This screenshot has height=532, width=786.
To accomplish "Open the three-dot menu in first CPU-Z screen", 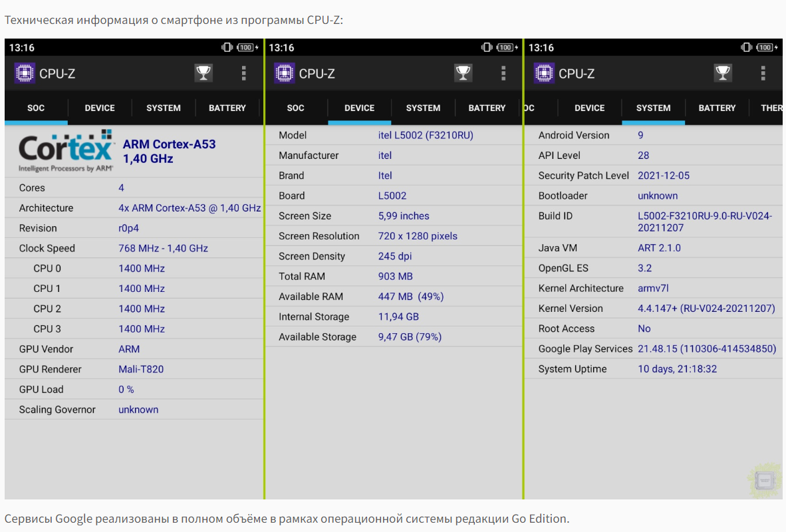I will point(243,73).
